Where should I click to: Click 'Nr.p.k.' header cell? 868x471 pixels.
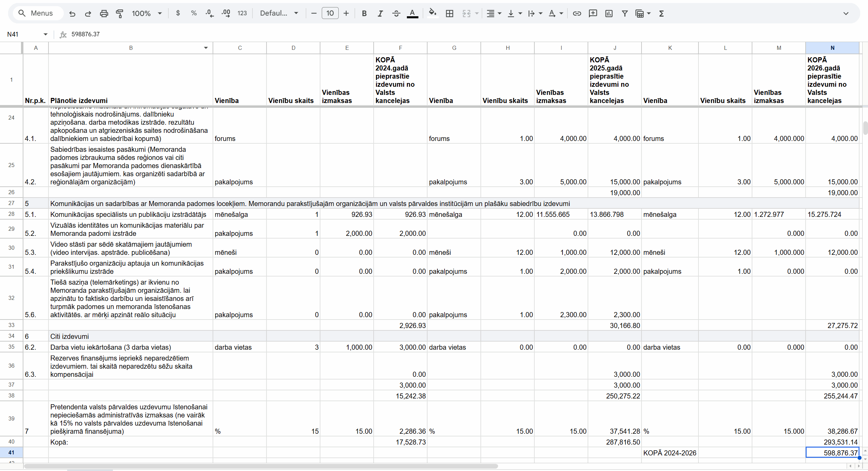click(35, 80)
